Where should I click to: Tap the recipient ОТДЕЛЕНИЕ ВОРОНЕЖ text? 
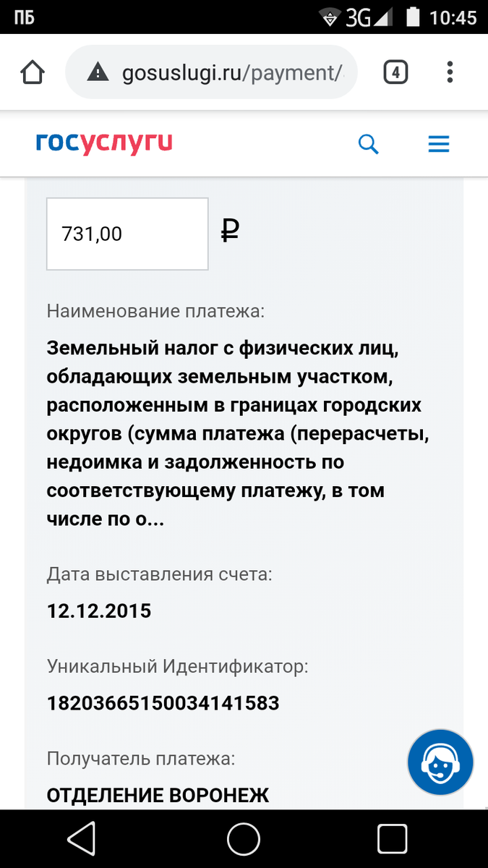pos(158,796)
